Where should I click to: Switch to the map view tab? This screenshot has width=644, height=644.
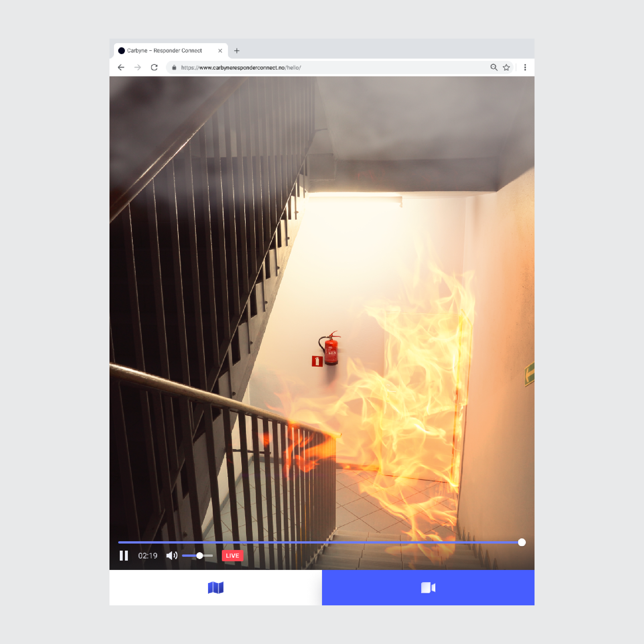(x=216, y=587)
